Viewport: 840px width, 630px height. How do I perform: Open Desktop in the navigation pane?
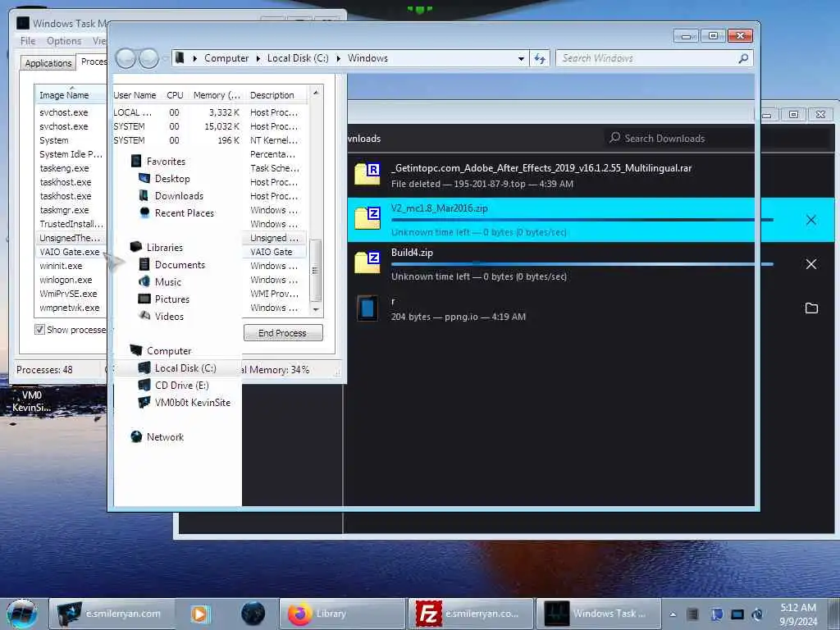172,178
